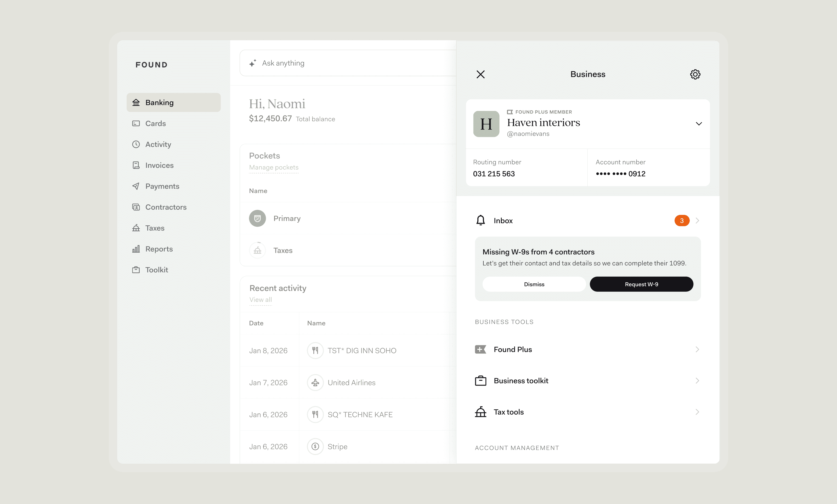Click the Stripe dollar coin icon

tap(315, 446)
